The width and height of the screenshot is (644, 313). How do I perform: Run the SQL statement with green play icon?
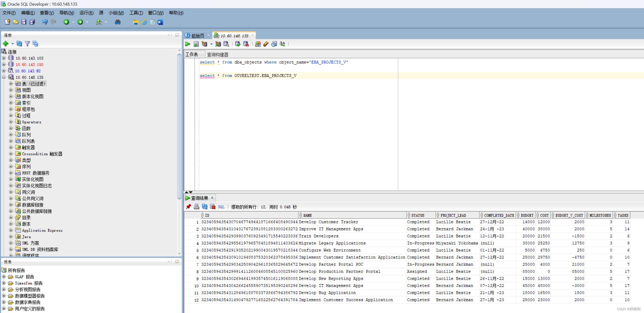coord(187,44)
